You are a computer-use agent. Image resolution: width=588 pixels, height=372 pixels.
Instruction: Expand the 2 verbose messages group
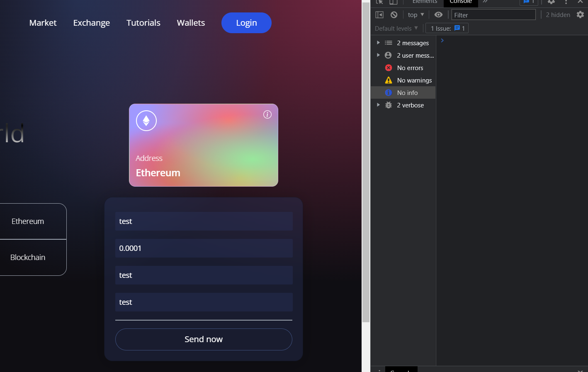[x=378, y=105]
